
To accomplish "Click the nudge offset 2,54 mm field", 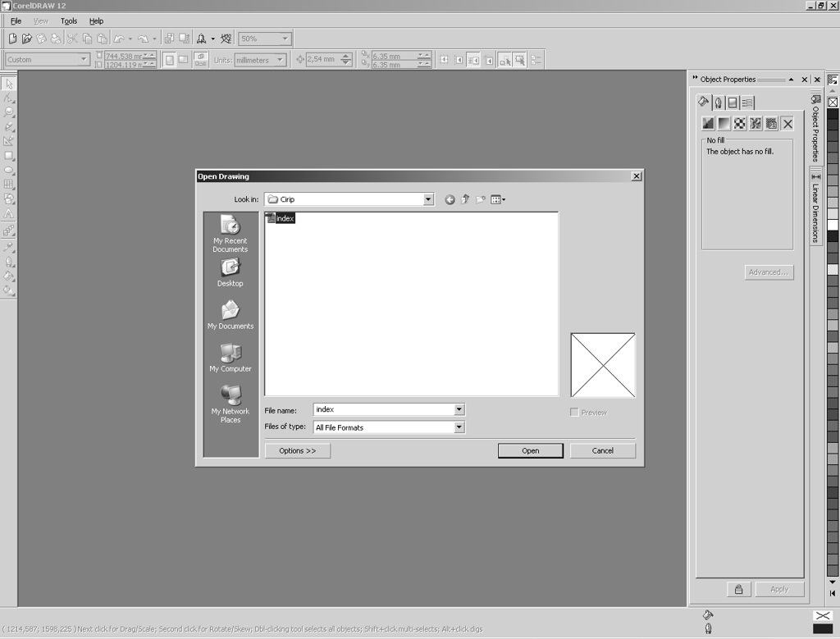I will pos(323,59).
